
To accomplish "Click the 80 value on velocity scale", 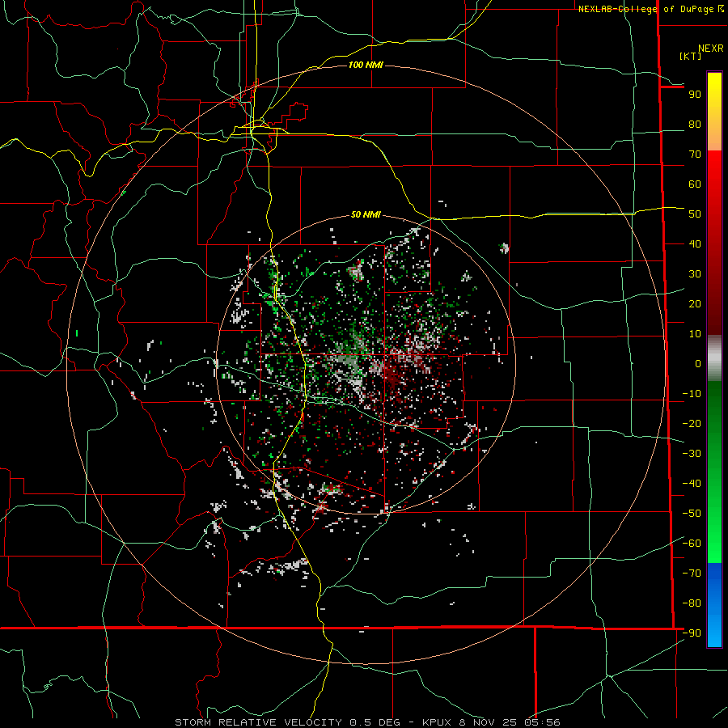I will (695, 125).
